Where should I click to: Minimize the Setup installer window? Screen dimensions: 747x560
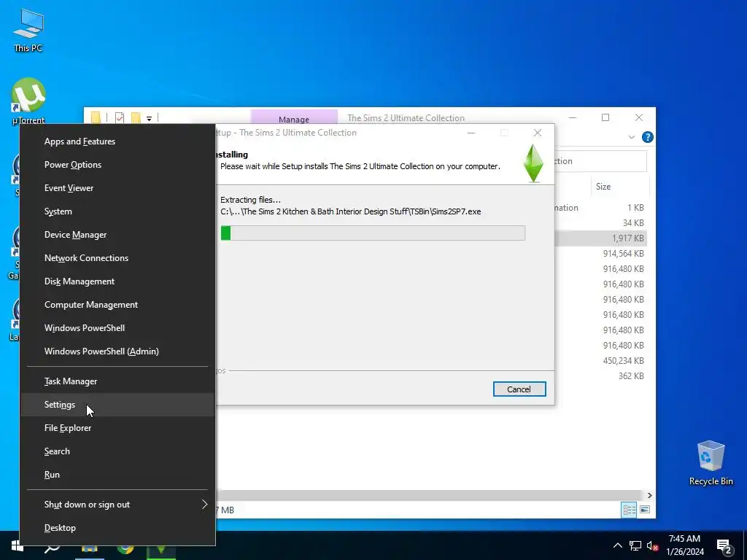click(471, 133)
